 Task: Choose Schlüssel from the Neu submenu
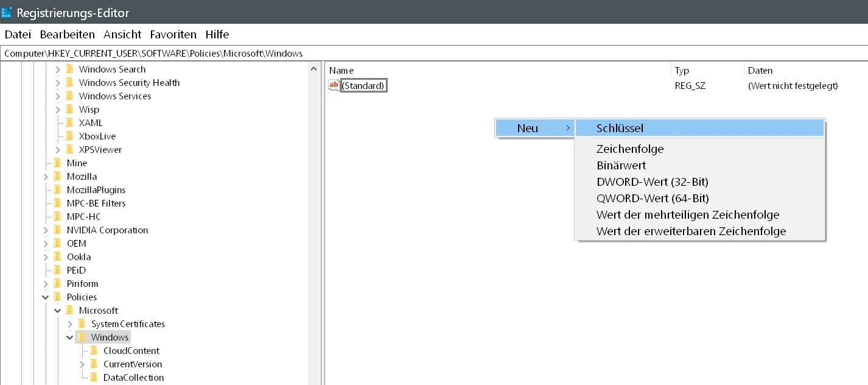(x=620, y=128)
